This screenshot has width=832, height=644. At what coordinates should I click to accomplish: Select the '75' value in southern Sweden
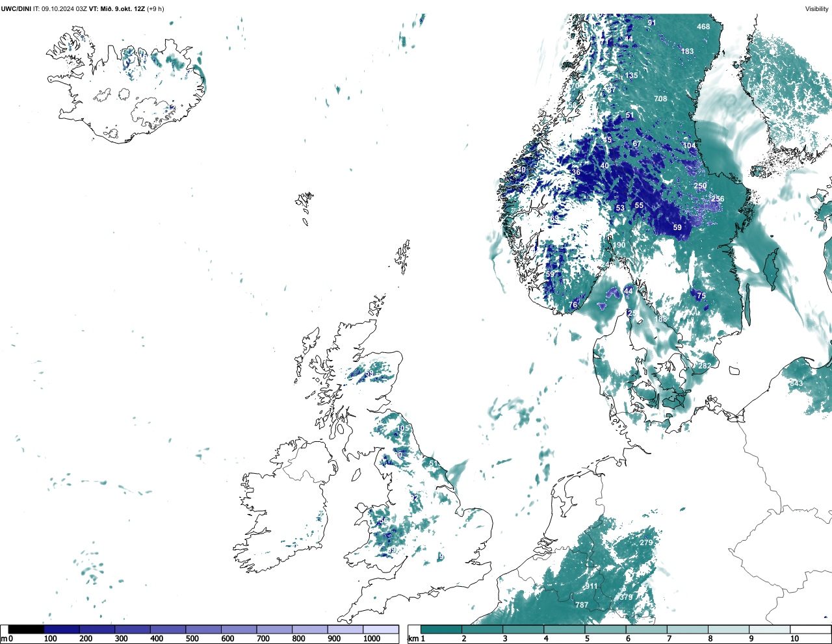[701, 296]
